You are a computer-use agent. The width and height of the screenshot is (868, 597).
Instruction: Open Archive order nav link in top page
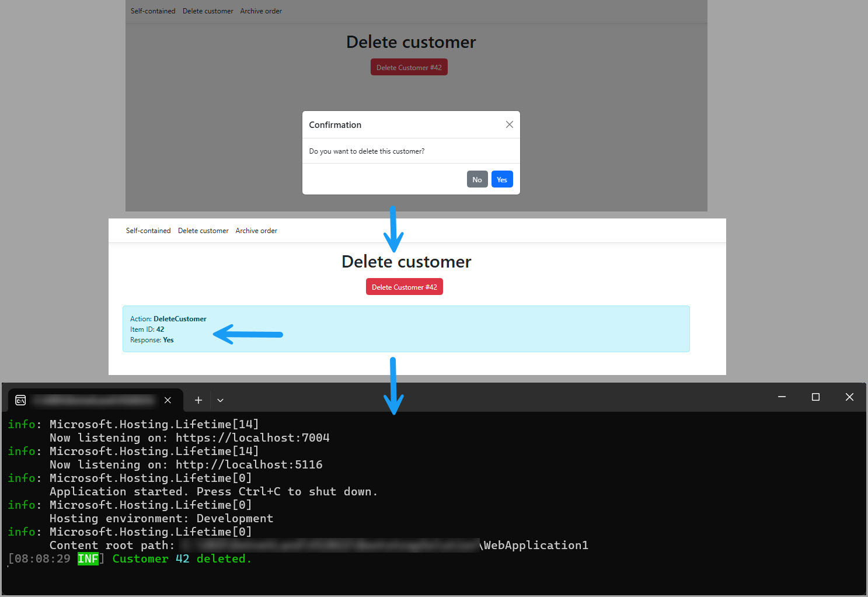pyautogui.click(x=261, y=11)
